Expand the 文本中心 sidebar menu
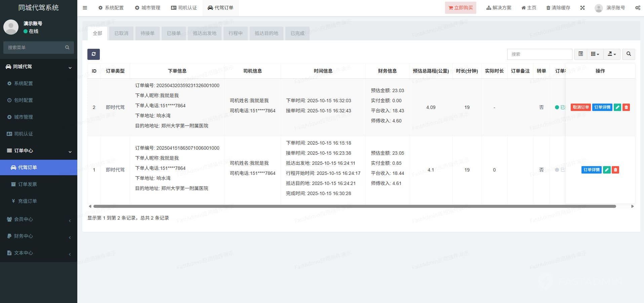Image resolution: width=644 pixels, height=303 pixels. pyautogui.click(x=39, y=253)
